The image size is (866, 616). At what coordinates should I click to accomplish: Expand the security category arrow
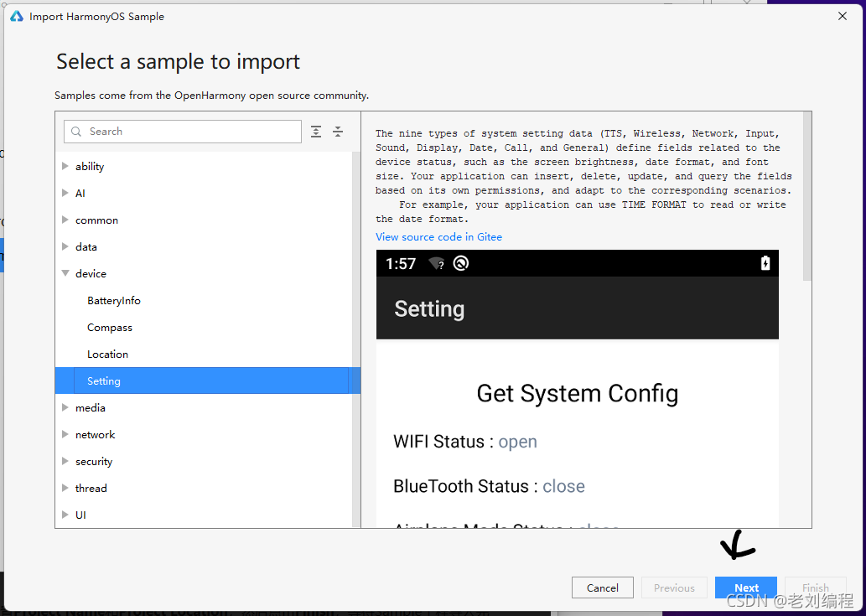(x=65, y=461)
